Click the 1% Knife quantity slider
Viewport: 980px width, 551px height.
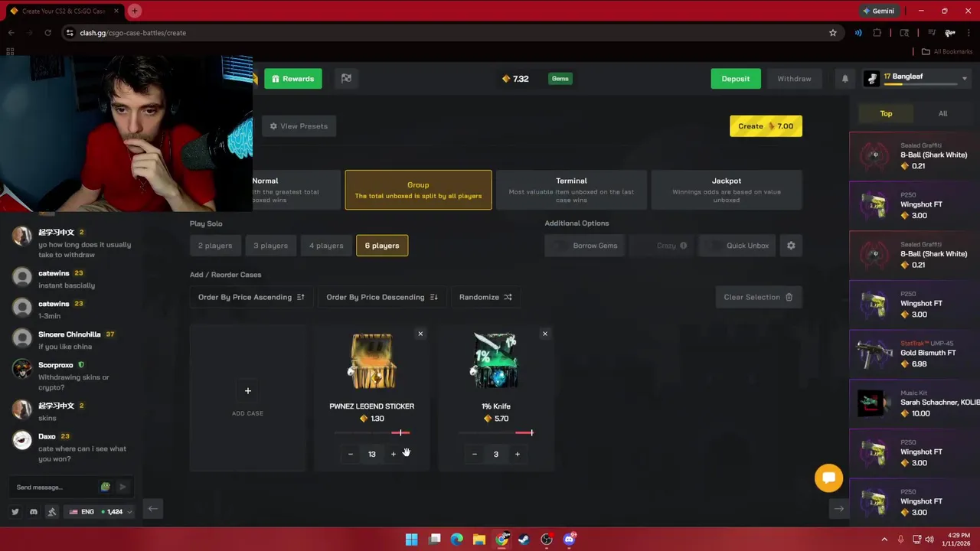click(495, 433)
